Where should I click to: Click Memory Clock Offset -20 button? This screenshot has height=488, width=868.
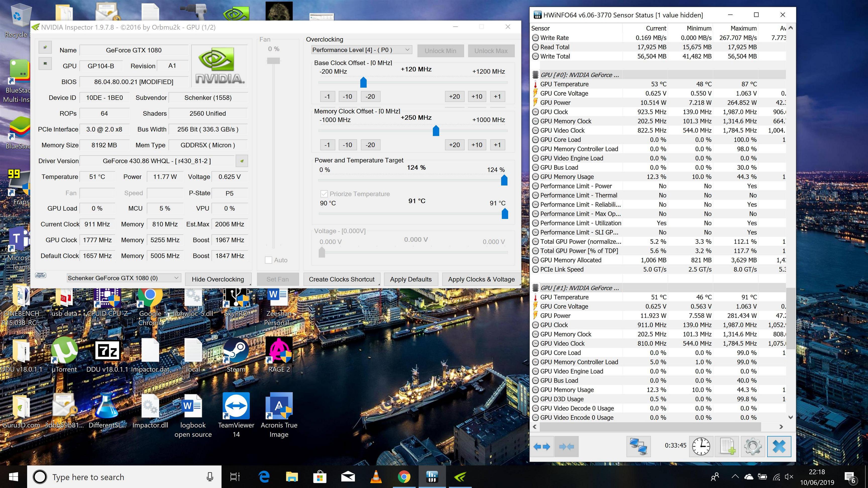(x=370, y=145)
